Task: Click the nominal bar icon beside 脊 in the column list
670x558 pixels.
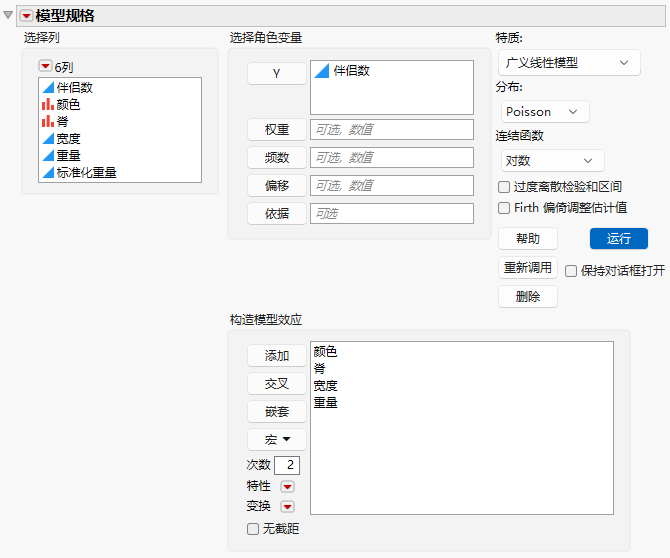Action: coord(48,121)
